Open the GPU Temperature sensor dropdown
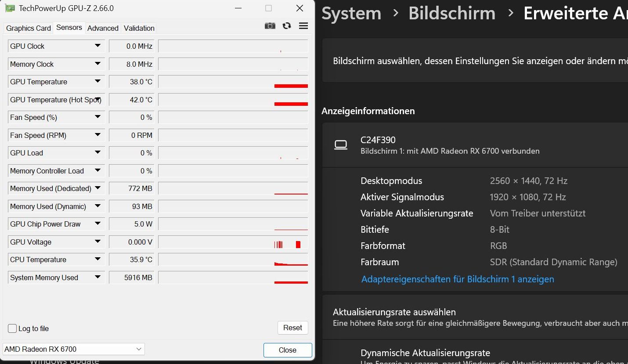The width and height of the screenshot is (628, 364). (97, 82)
